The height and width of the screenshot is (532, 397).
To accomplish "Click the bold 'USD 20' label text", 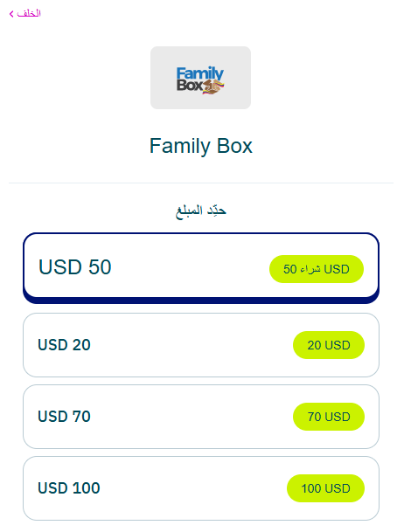I will point(64,345).
